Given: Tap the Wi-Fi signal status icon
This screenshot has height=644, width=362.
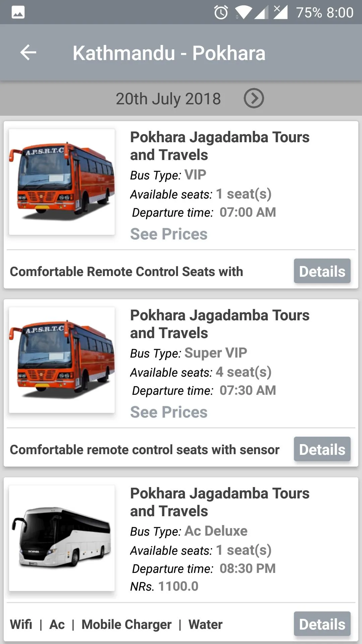Looking at the screenshot, I should click(243, 13).
